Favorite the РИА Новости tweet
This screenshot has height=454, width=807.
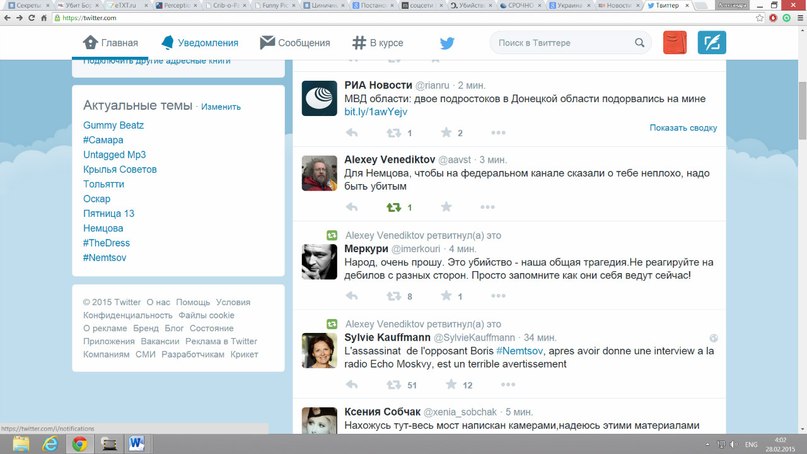pyautogui.click(x=446, y=133)
